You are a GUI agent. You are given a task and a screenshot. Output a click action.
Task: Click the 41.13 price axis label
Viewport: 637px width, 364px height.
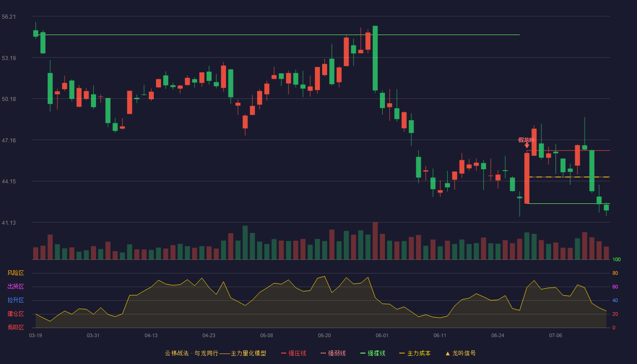(9, 223)
